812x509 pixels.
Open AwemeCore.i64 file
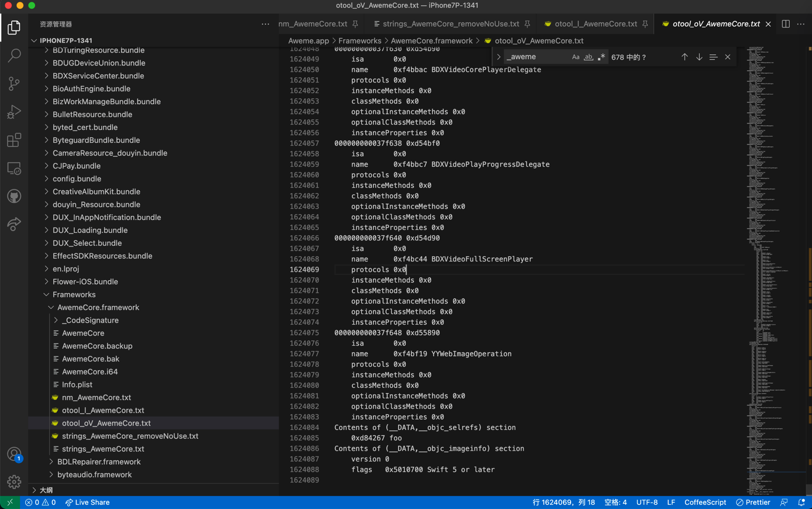[90, 372]
